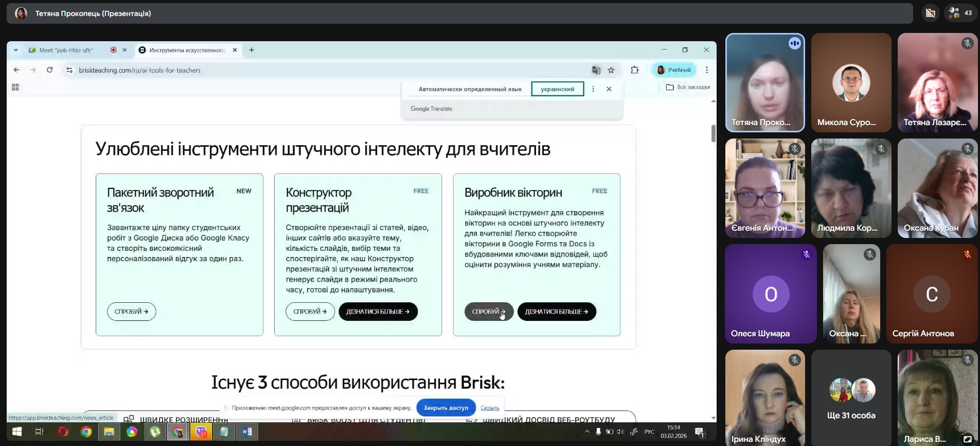Select Людмила Кор... video tile

[x=851, y=188]
